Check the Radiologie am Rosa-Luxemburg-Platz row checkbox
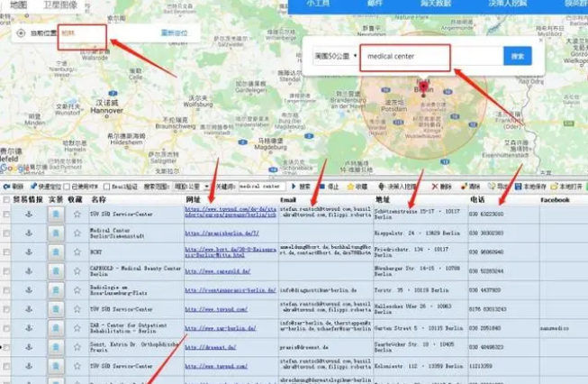Image resolution: width=588 pixels, height=384 pixels. coord(6,290)
